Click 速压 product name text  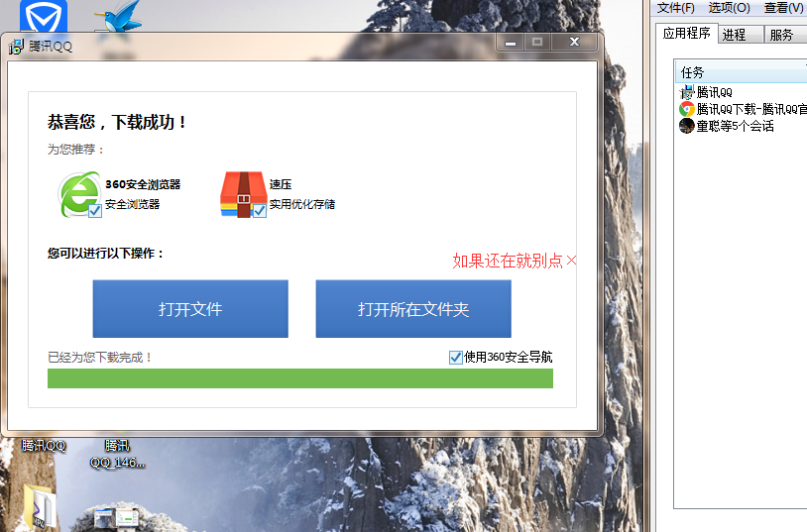tap(281, 184)
